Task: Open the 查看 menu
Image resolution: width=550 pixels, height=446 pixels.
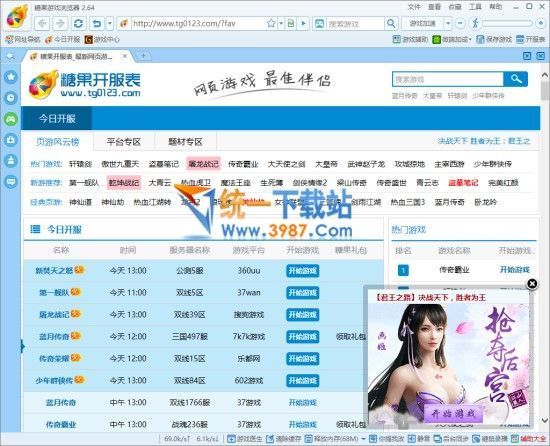Action: pyautogui.click(x=434, y=7)
